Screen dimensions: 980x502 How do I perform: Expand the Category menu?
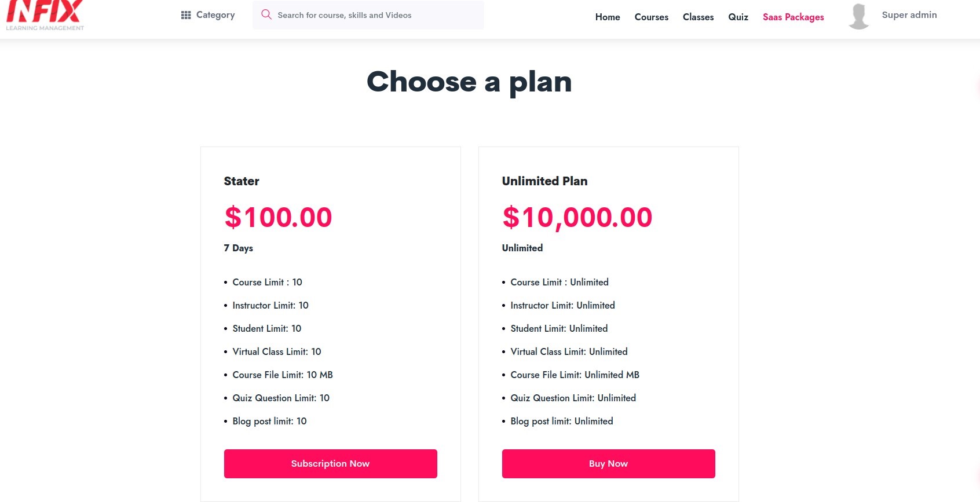coord(208,15)
